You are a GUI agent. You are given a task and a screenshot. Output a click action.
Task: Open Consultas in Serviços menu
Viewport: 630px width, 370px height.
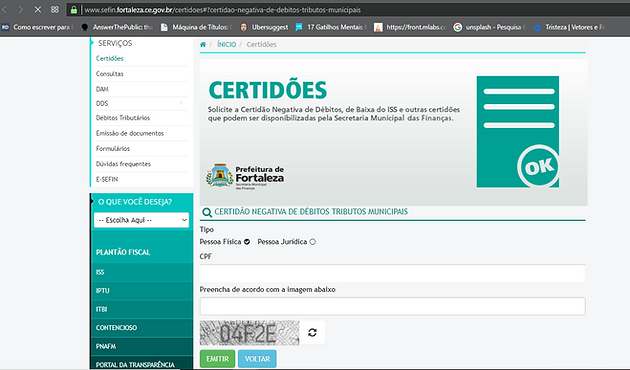click(x=110, y=74)
